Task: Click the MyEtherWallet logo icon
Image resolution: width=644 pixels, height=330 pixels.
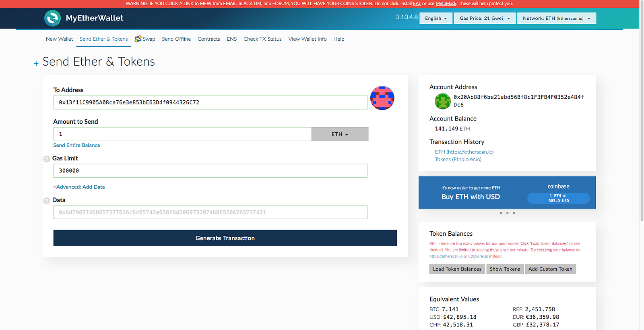Action: pos(52,18)
